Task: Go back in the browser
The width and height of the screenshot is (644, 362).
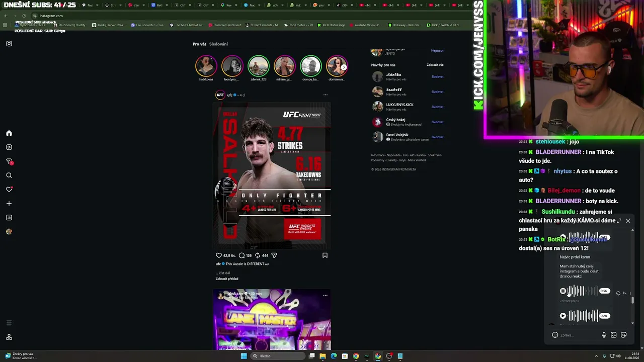Action: pos(6,16)
